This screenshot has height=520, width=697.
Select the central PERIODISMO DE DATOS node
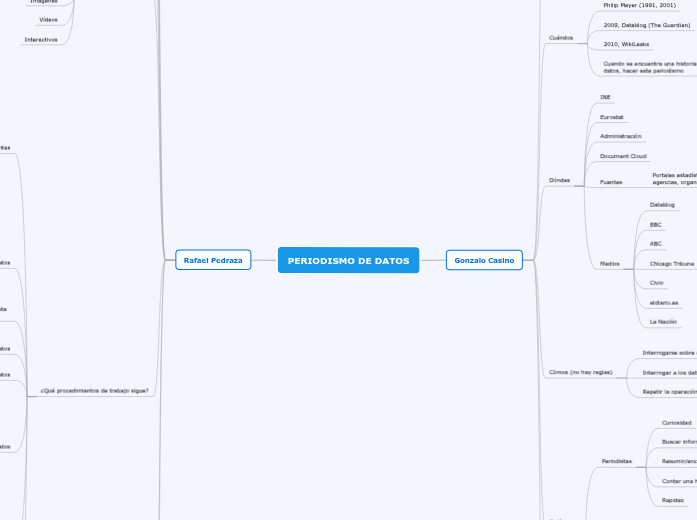tap(348, 260)
